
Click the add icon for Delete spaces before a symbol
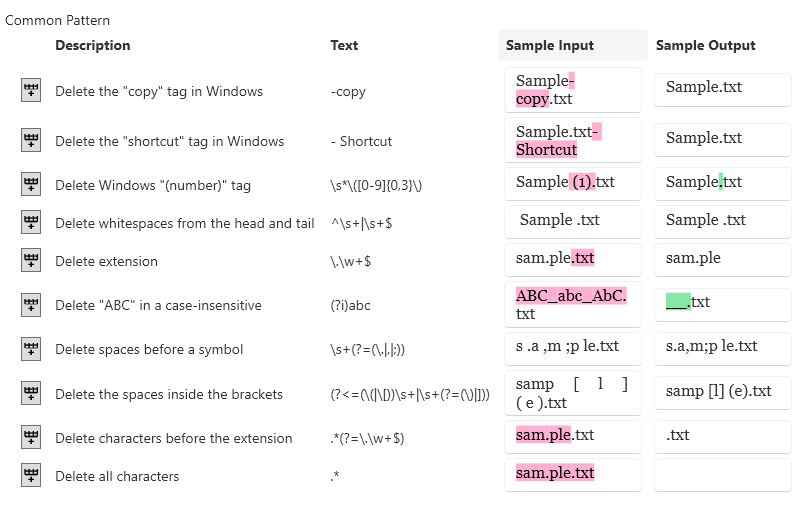(x=31, y=349)
